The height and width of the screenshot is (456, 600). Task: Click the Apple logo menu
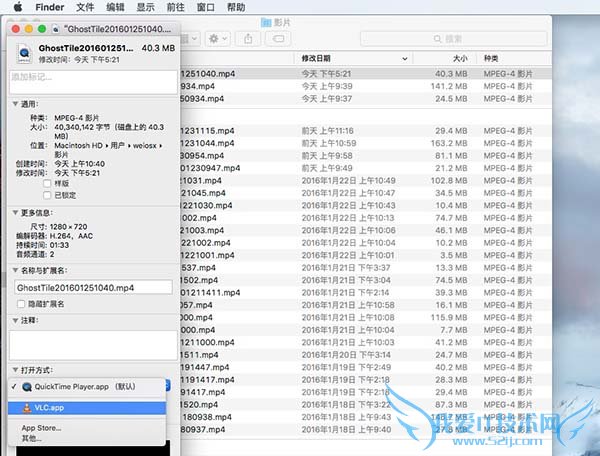coord(17,7)
